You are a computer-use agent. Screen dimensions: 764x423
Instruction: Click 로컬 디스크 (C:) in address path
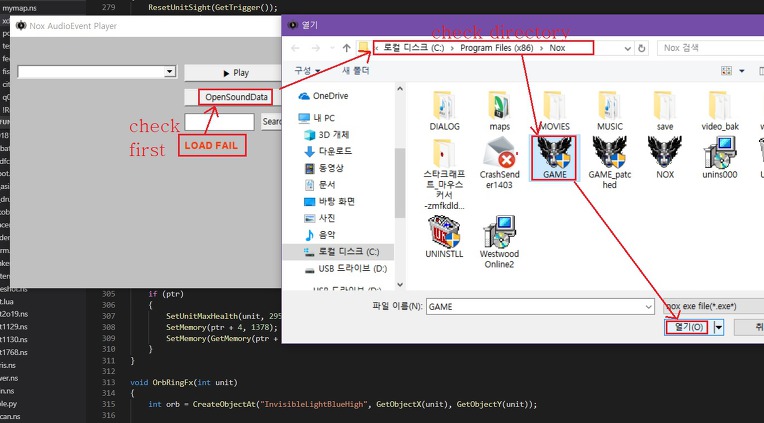(414, 48)
